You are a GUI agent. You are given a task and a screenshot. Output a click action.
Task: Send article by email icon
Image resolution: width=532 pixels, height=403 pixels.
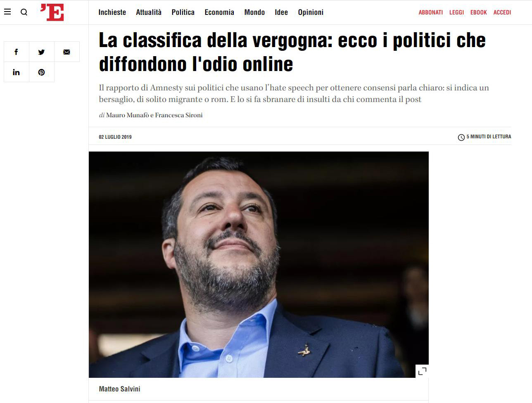point(66,52)
